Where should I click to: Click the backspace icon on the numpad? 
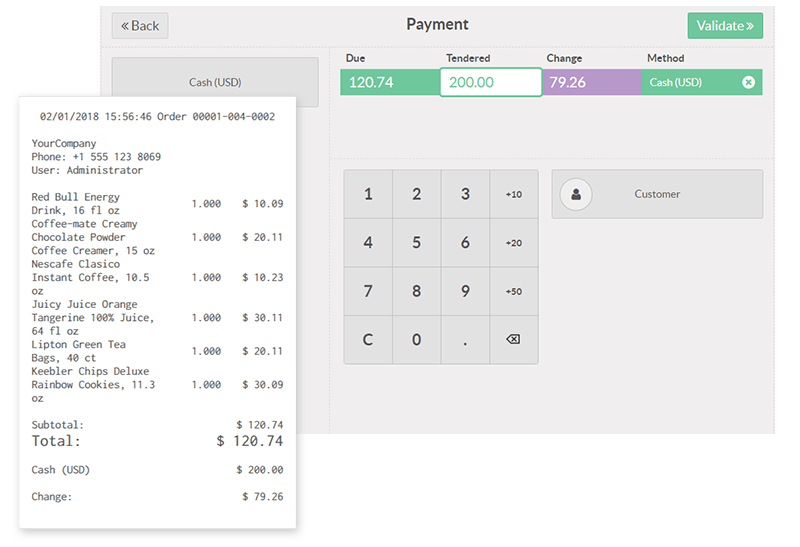(x=513, y=340)
